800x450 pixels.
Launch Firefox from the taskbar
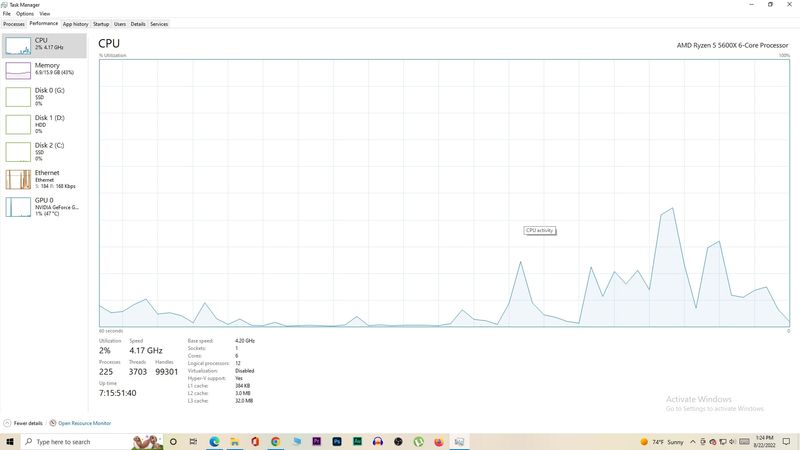click(439, 442)
